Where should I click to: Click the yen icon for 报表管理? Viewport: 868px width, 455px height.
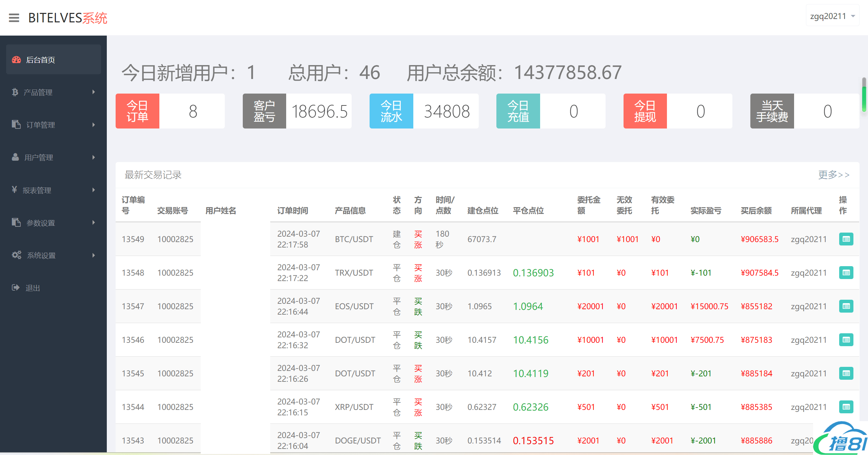point(14,190)
